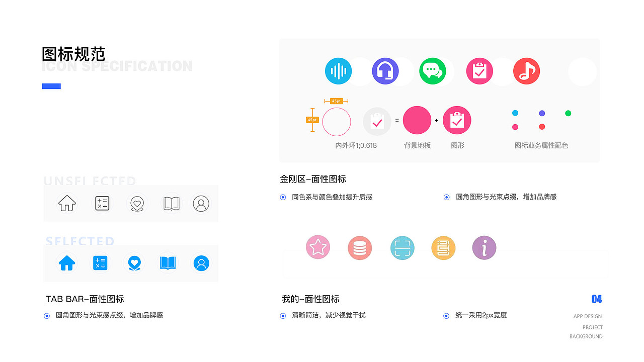Click the 45pt dimension label
The height and width of the screenshot is (362, 644).
pyautogui.click(x=336, y=101)
